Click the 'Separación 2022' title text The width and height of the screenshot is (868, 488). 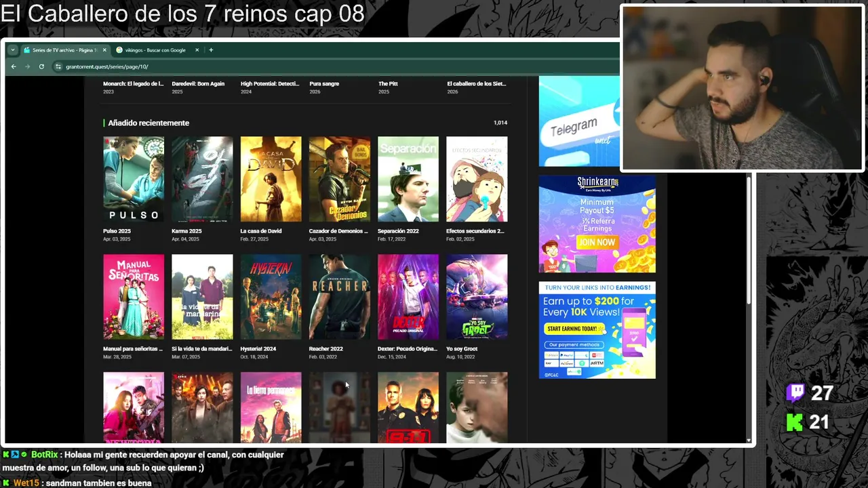click(x=398, y=231)
